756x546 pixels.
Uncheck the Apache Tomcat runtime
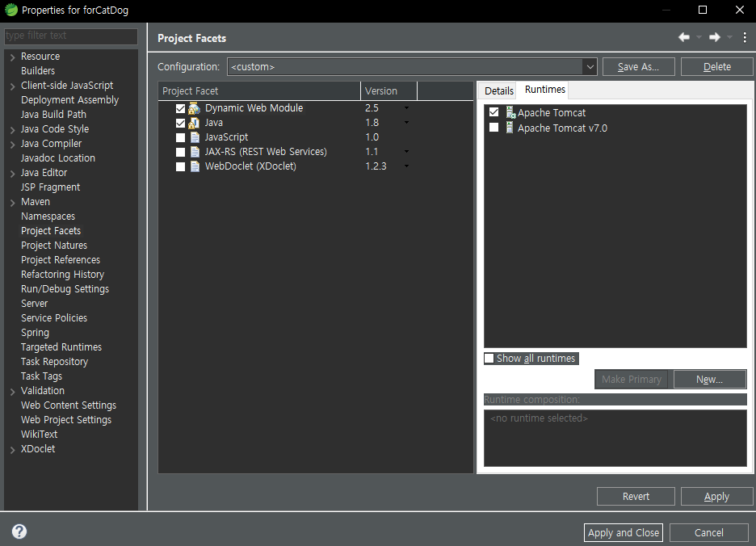[x=493, y=112]
